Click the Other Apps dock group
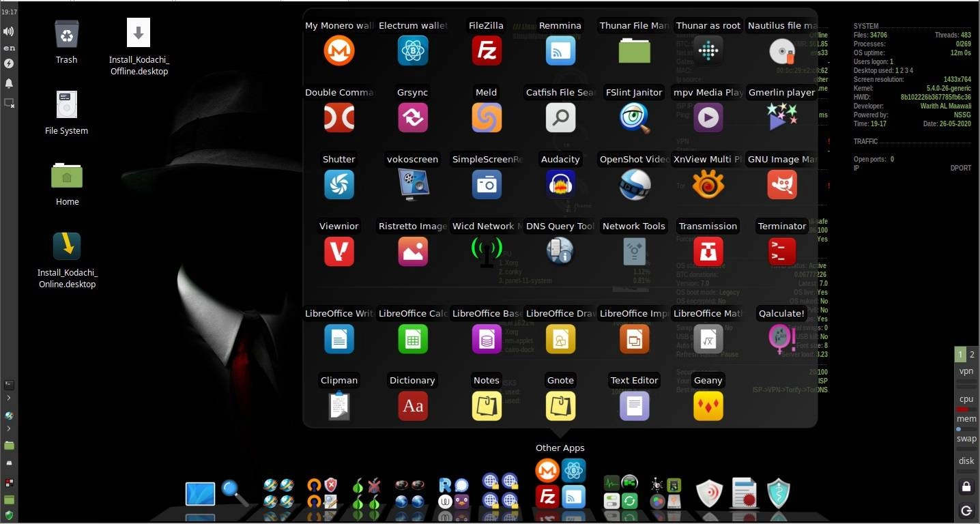 (x=560, y=484)
